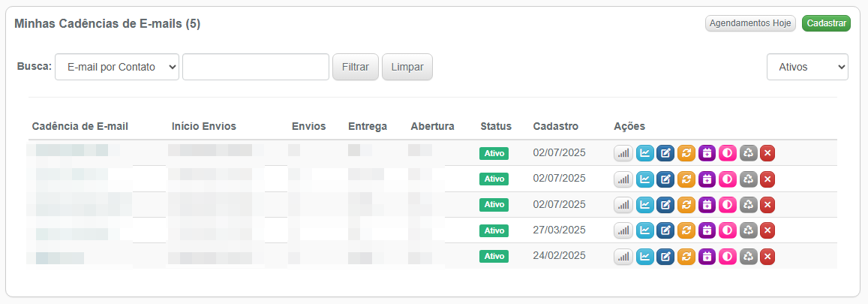Click the Cadastro column header
This screenshot has height=304, width=868.
[x=555, y=126]
